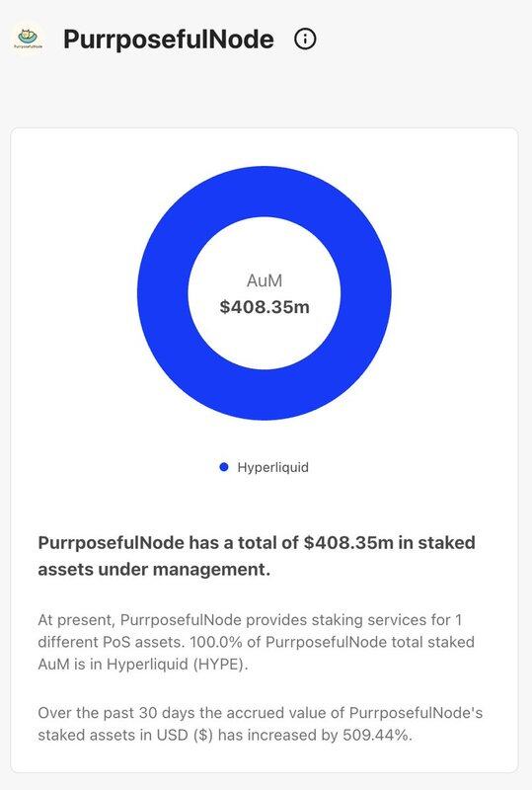Click 'staked assets in USD ($)' text
Screen dimensions: 532x790
click(125, 735)
